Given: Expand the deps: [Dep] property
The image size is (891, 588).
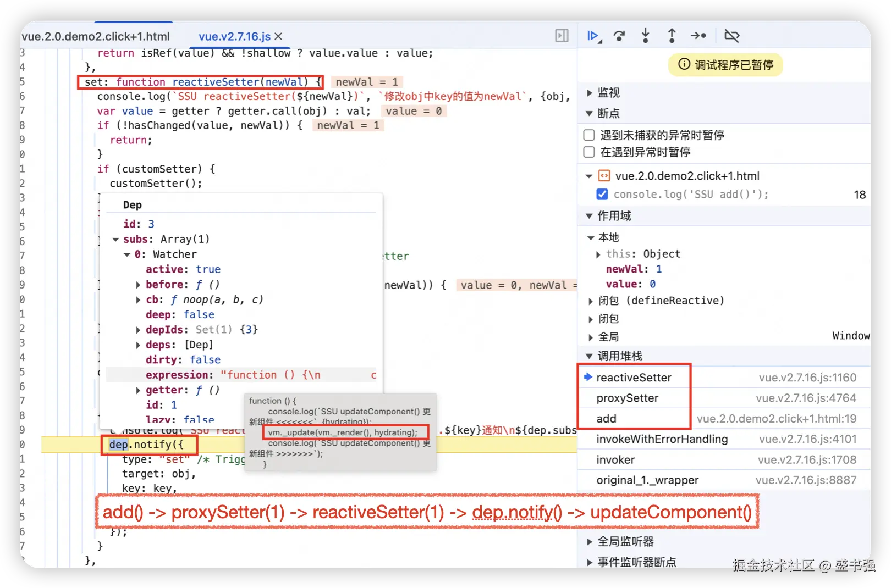Looking at the screenshot, I should (138, 345).
